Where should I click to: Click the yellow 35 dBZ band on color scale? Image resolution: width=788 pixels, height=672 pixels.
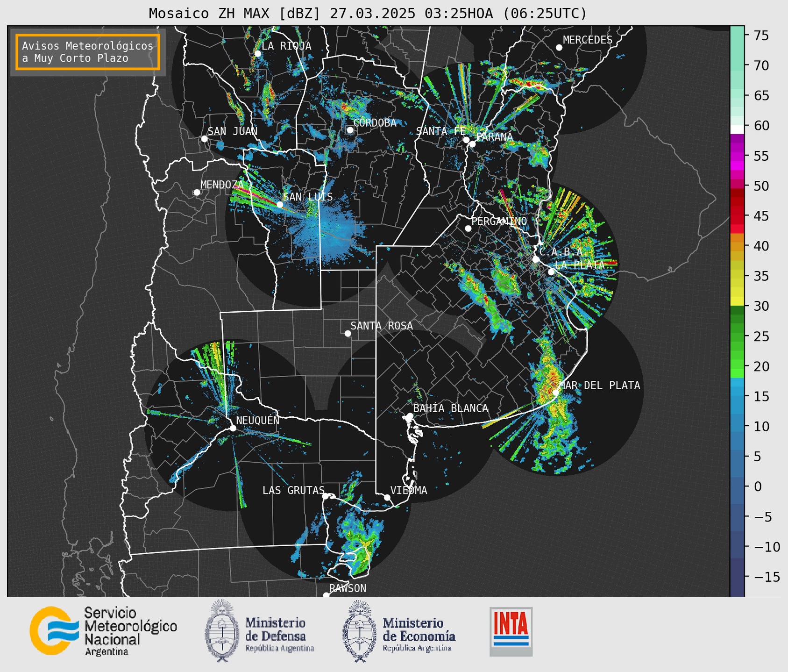click(x=737, y=276)
